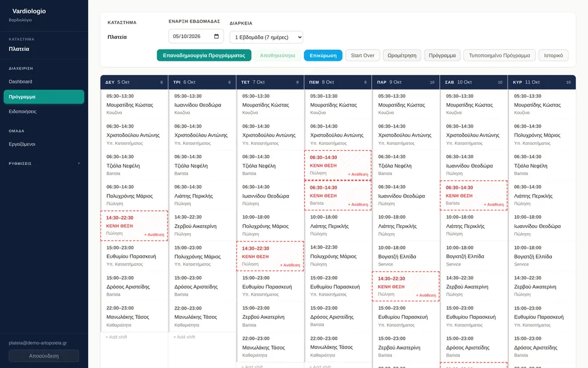Open Ειδοποιήσεις in the sidebar
The height and width of the screenshot is (368, 588).
pyautogui.click(x=44, y=112)
